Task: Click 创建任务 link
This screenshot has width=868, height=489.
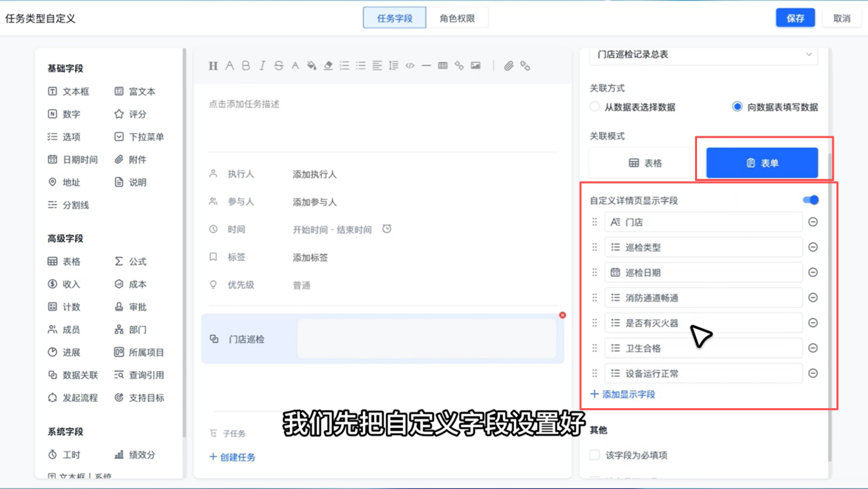Action: tap(232, 457)
